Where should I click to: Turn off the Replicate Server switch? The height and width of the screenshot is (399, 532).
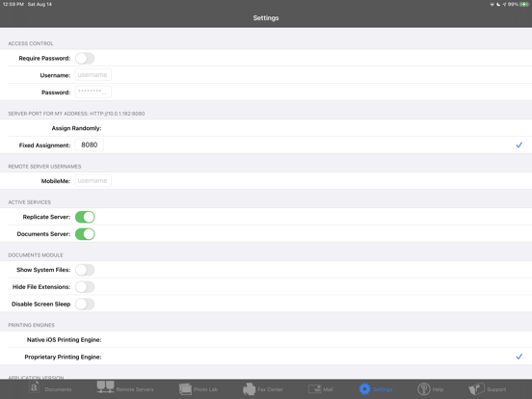pyautogui.click(x=85, y=217)
